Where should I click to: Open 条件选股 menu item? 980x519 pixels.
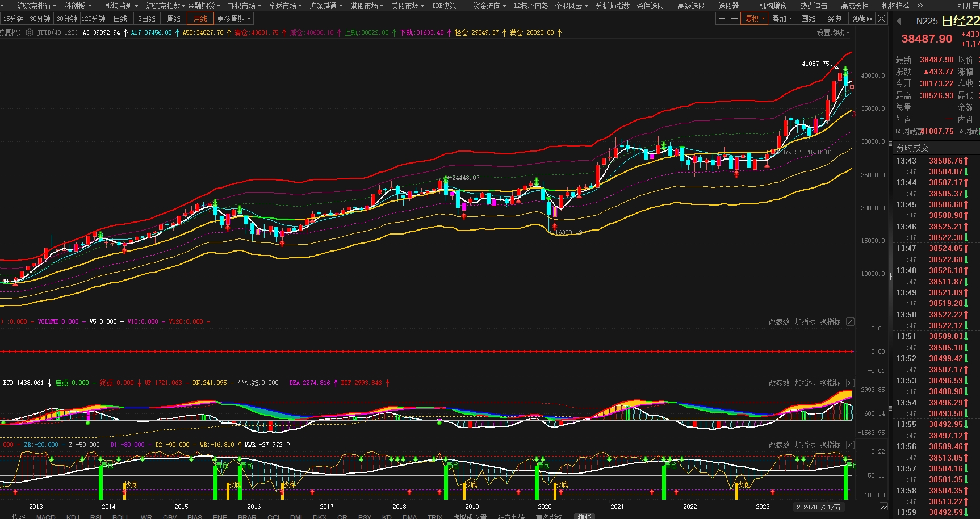point(650,6)
